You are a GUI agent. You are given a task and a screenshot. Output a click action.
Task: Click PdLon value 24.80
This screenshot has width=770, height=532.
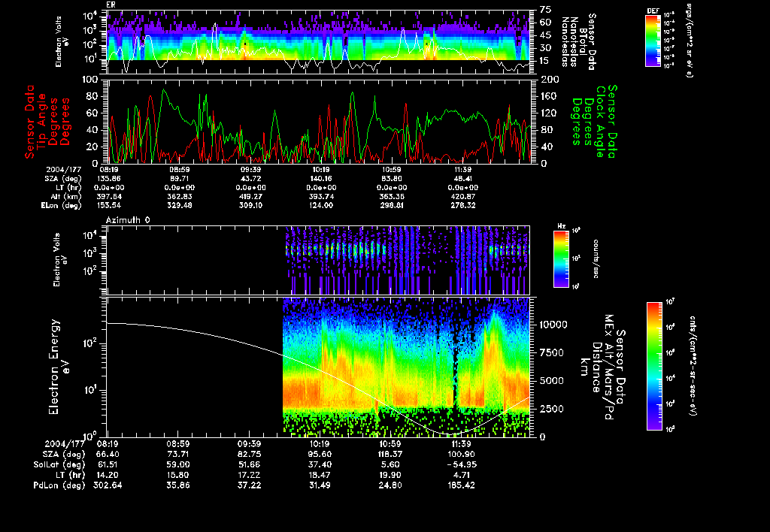[390, 485]
